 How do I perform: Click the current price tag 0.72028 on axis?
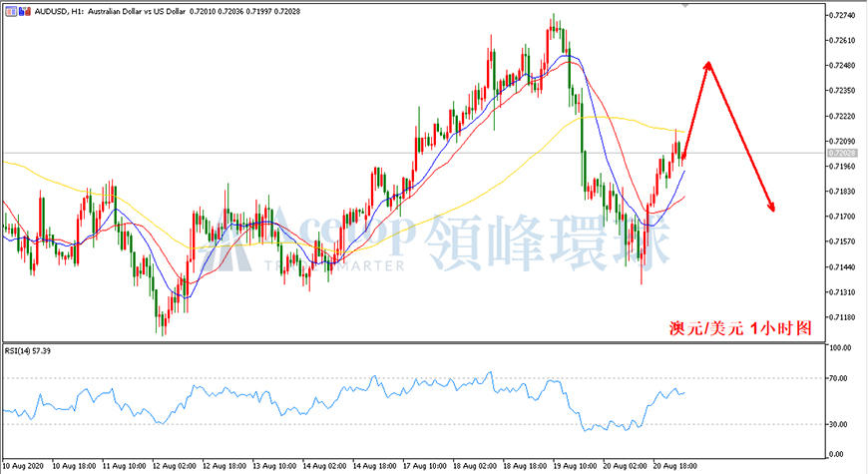(842, 153)
